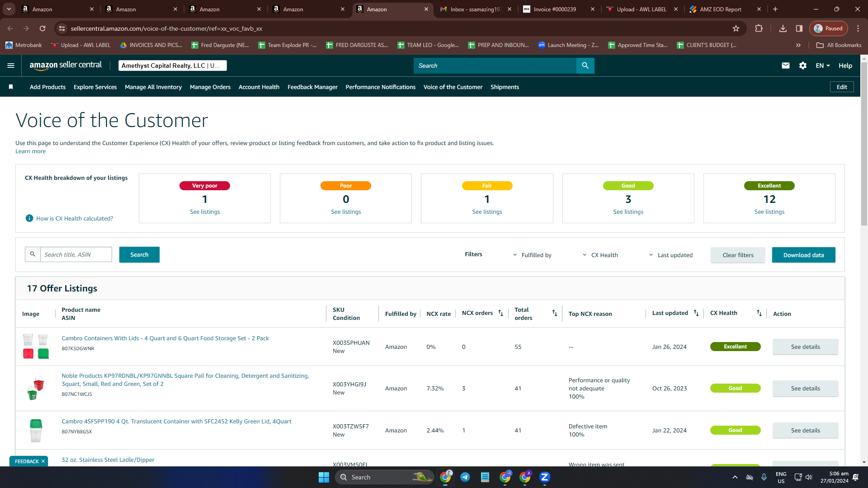
Task: Switch to the Gmail Inbox tab
Action: (x=476, y=9)
